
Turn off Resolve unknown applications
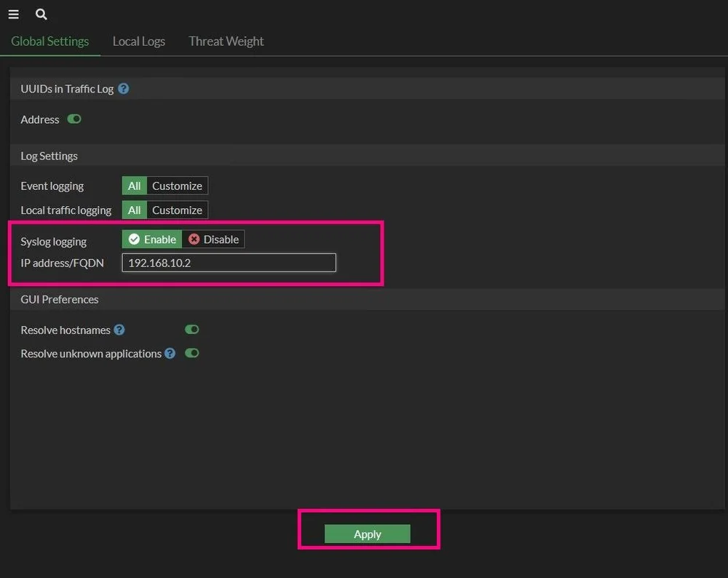(x=191, y=353)
